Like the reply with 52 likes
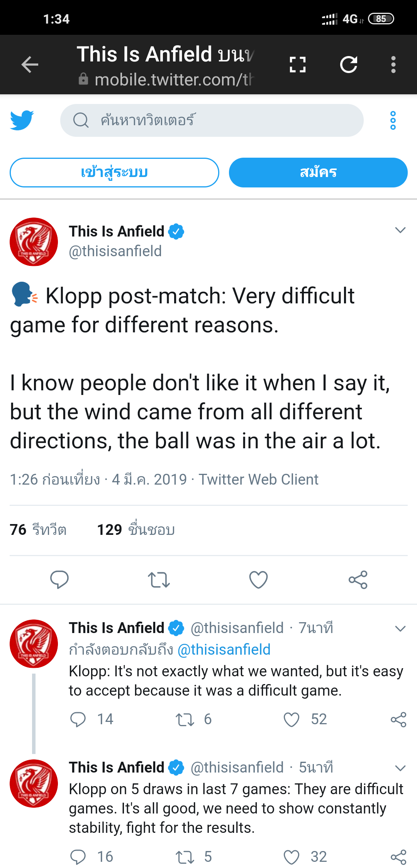This screenshot has height=868, width=417. [x=292, y=720]
